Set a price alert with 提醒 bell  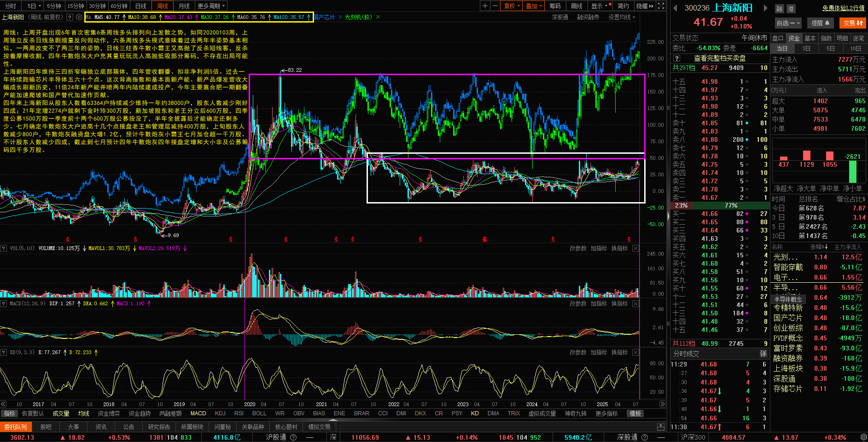pyautogui.click(x=821, y=23)
